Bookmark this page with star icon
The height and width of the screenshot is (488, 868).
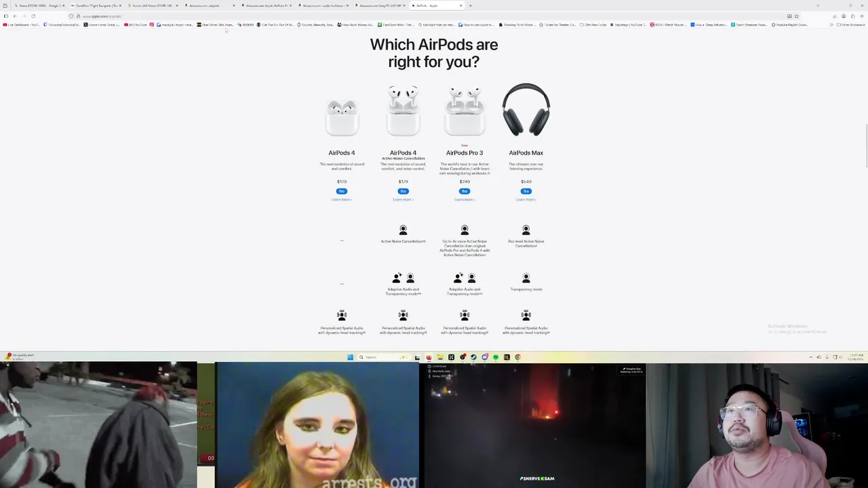(796, 16)
